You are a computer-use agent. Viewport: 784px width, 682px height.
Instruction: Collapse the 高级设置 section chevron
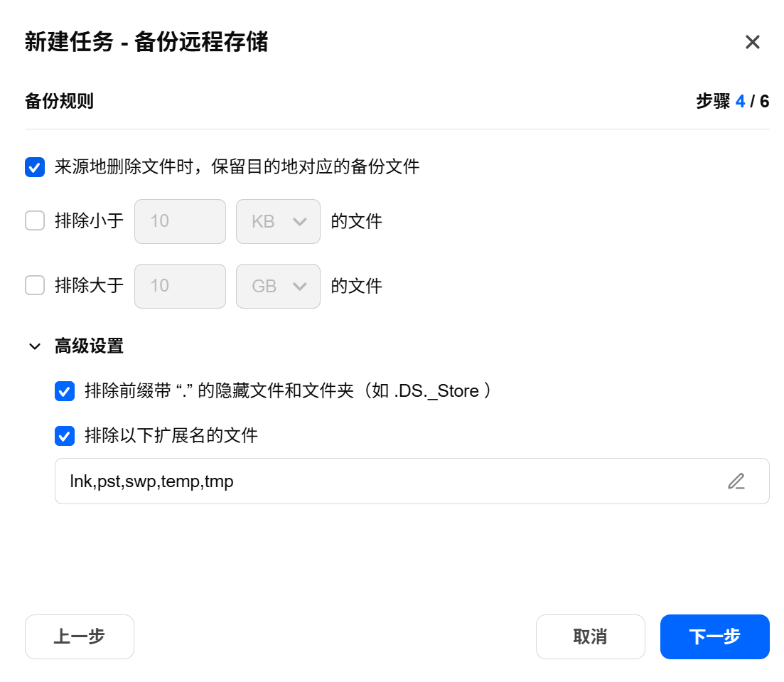click(35, 346)
